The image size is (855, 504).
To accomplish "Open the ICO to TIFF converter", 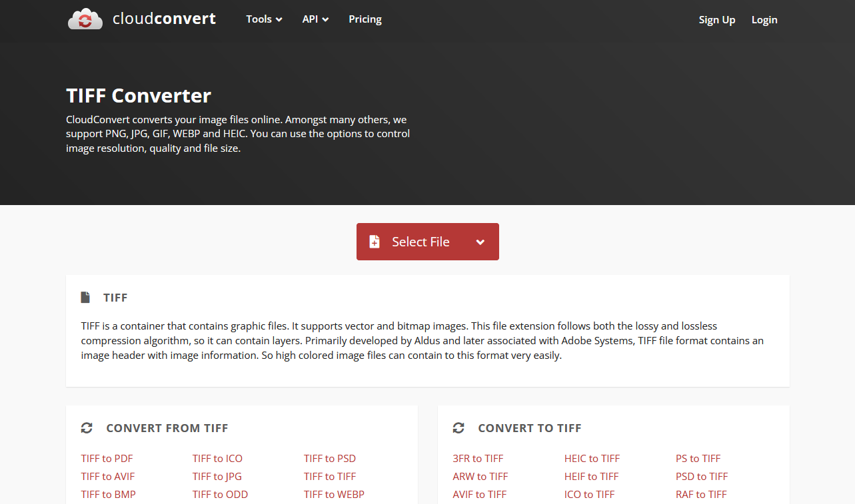I will coord(589,494).
